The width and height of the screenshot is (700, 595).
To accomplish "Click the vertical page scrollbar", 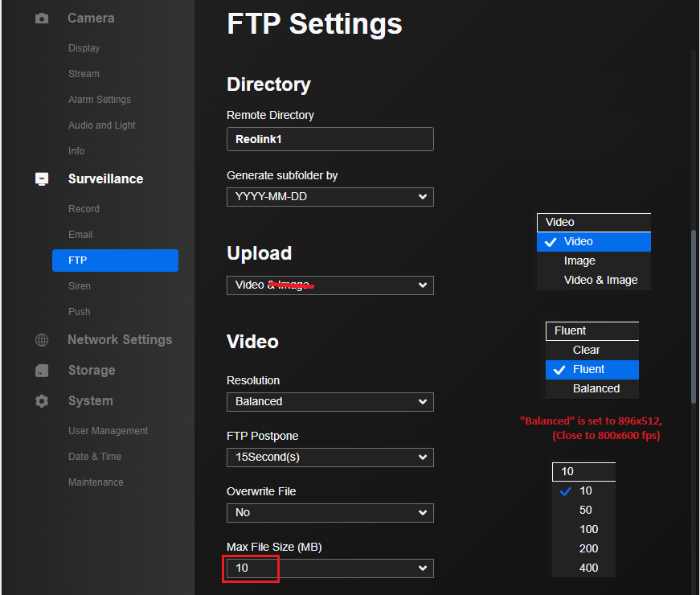I will pyautogui.click(x=693, y=318).
